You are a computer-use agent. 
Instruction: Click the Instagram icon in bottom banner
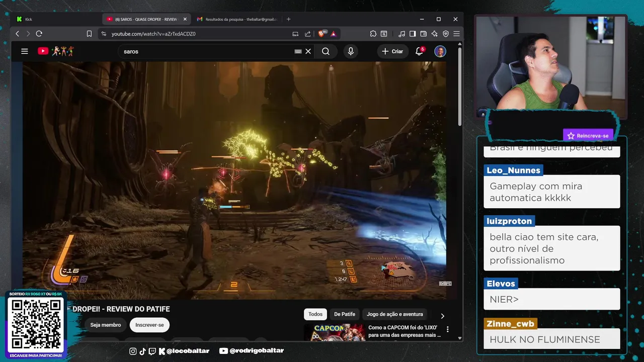click(x=133, y=351)
